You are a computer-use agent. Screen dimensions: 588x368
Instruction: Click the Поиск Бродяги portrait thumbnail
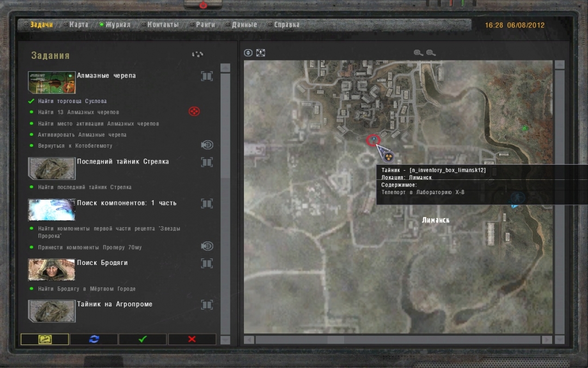pos(52,270)
